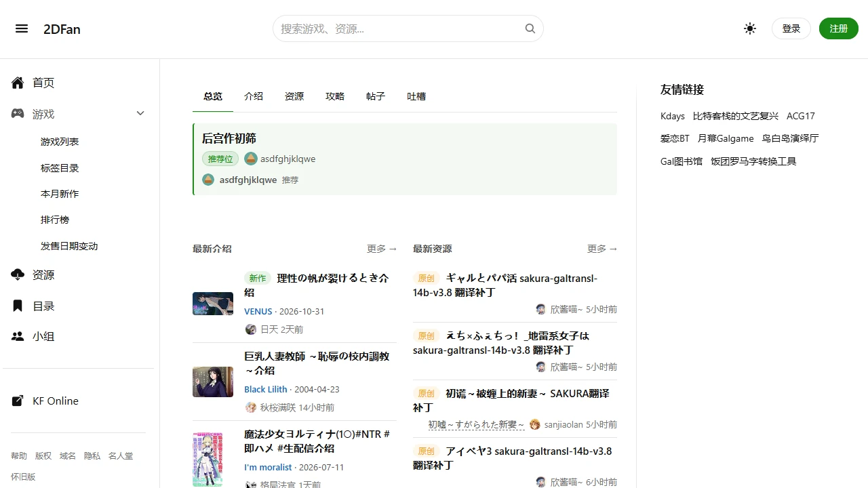The width and height of the screenshot is (868, 488).
Task: Open the 帮助 footer link
Action: coord(19,456)
